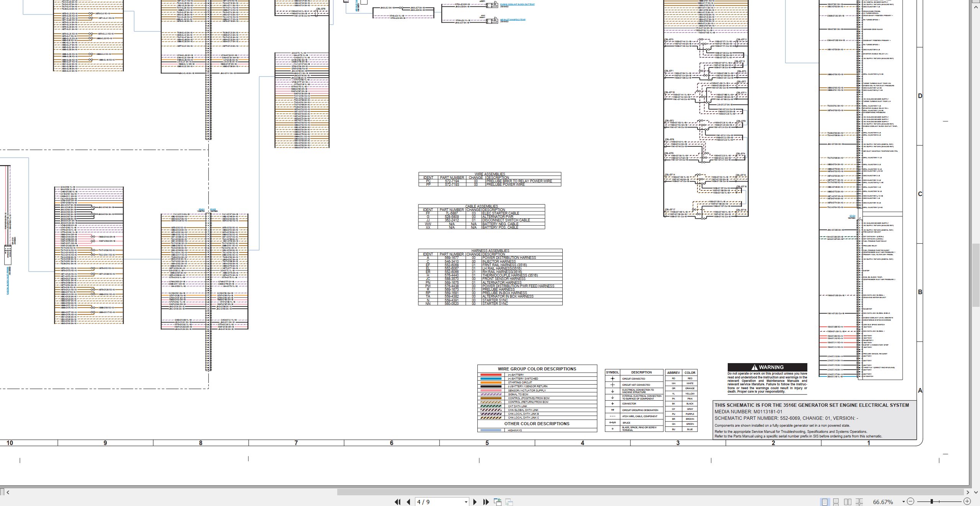Click the SCHEMATIC PART NUMBER: 552-6069 line
This screenshot has height=506, width=980.
[x=786, y=418]
